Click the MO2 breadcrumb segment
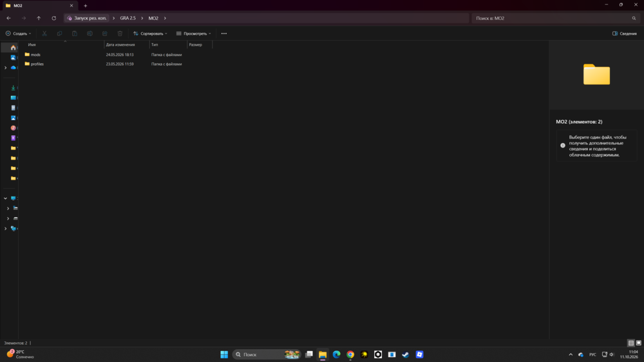The height and width of the screenshot is (362, 644). point(153,18)
